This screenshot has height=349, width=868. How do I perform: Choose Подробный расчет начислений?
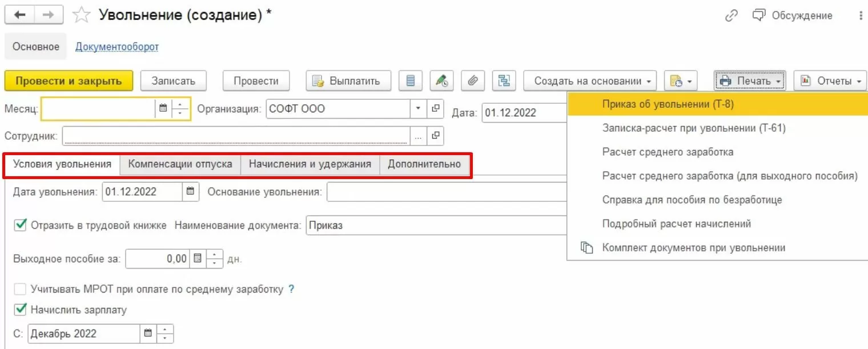click(x=718, y=224)
